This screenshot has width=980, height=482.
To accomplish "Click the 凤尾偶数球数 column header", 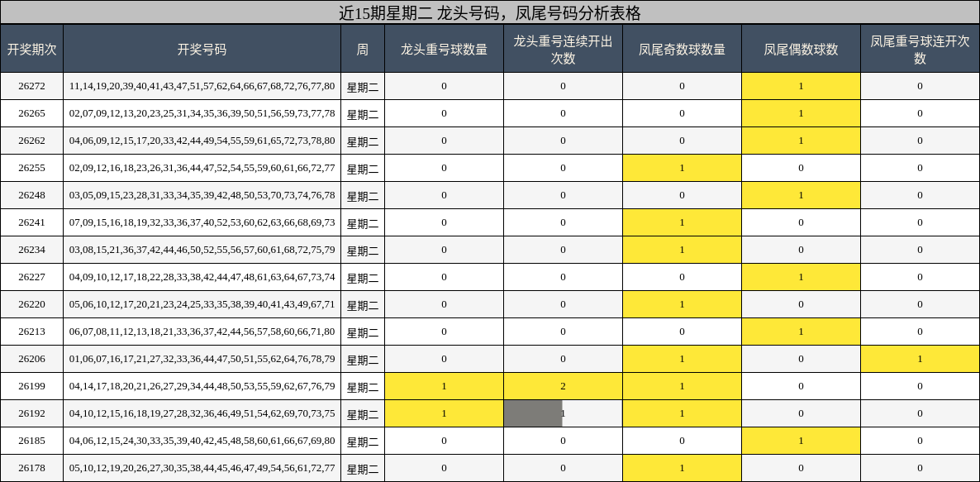I will click(x=802, y=49).
